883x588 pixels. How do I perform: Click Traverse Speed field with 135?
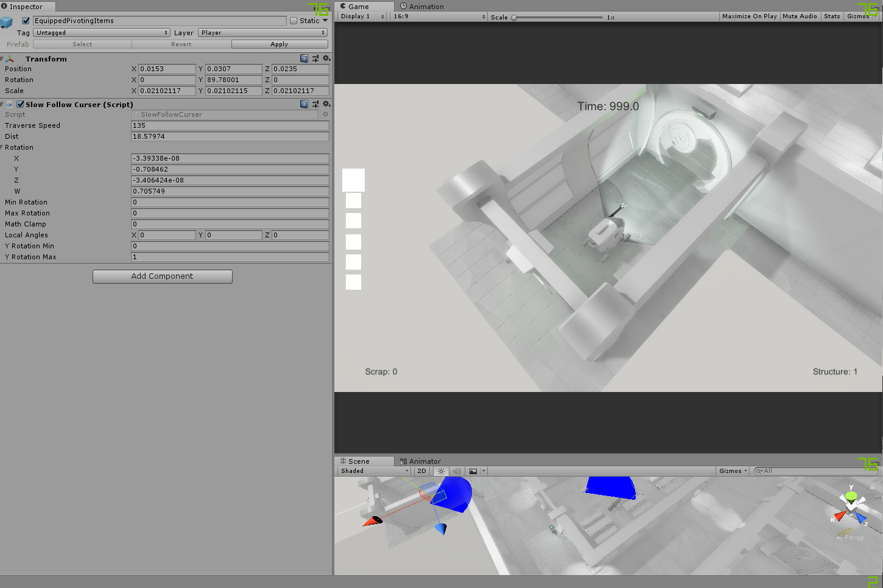point(230,125)
